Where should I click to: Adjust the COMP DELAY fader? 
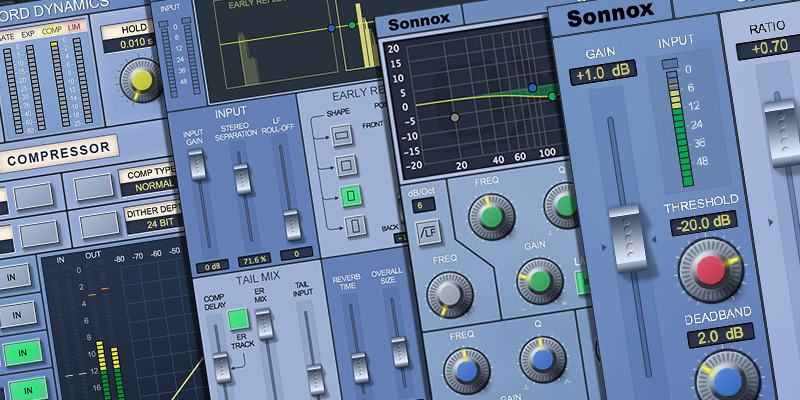click(222, 367)
